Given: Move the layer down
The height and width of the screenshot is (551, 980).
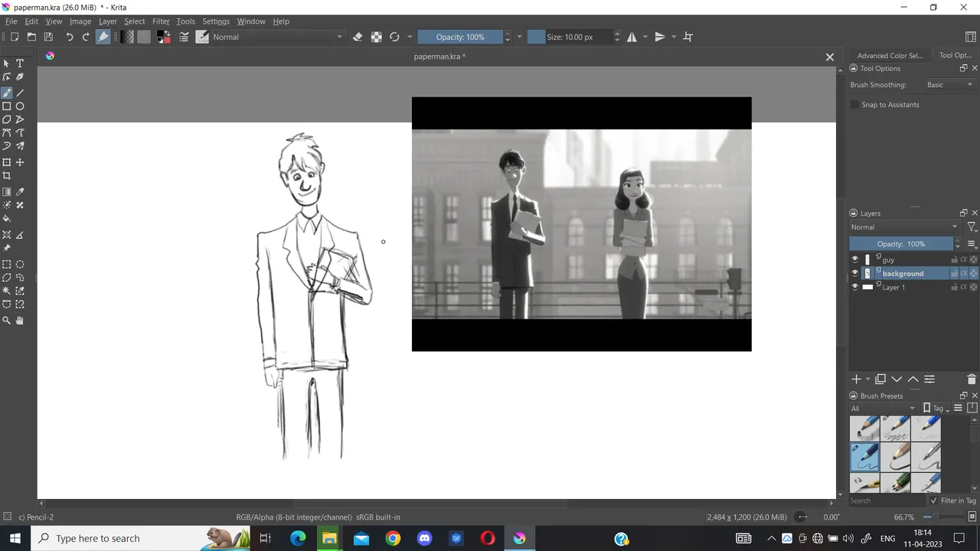Looking at the screenshot, I should click(897, 380).
